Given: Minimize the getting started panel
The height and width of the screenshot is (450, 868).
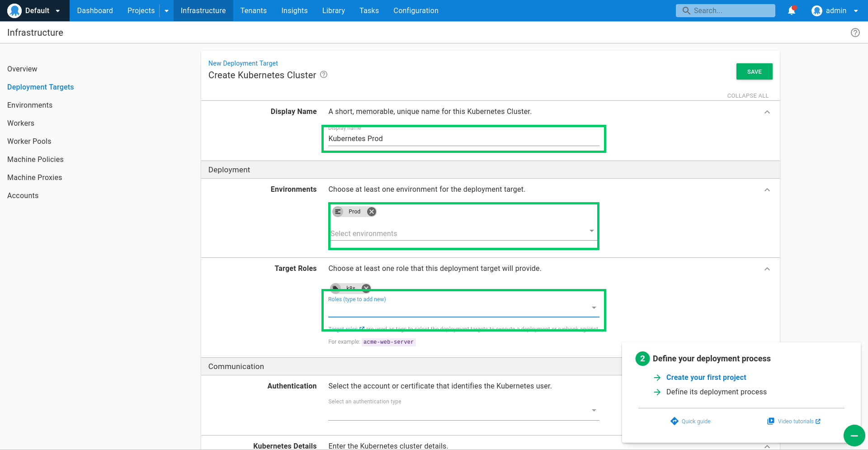Looking at the screenshot, I should click(x=854, y=436).
